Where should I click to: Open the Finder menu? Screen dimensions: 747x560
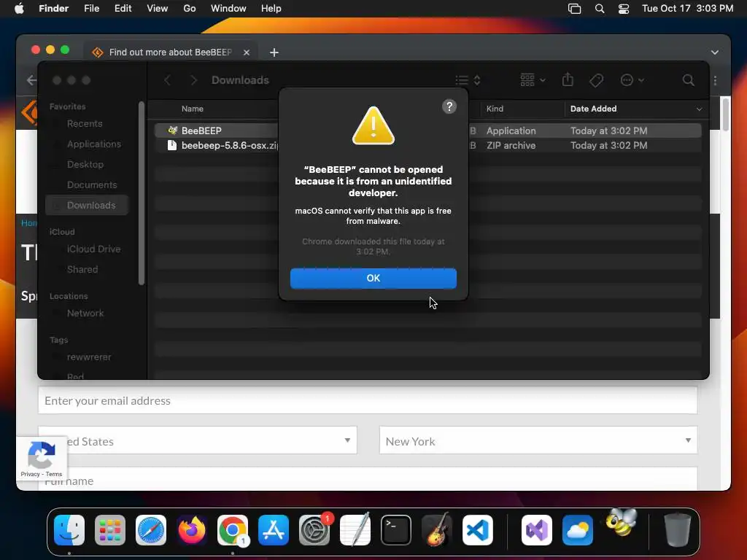(53, 9)
